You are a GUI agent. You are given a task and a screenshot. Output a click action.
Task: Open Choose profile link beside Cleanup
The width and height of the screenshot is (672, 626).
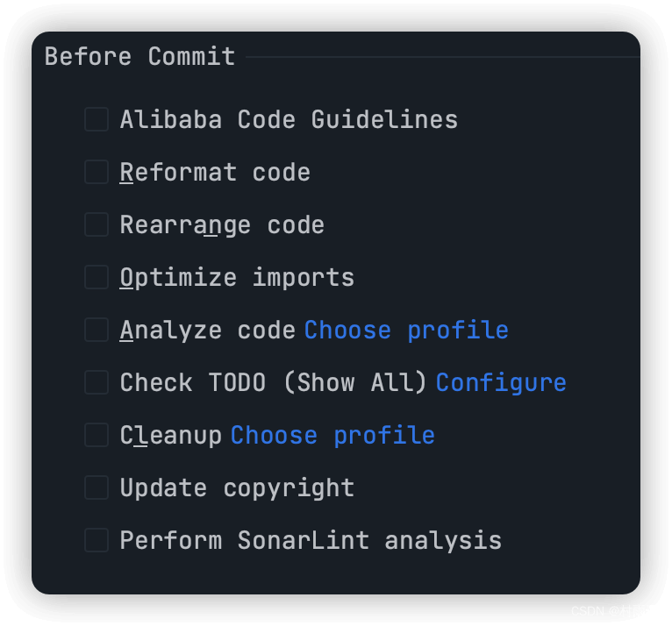pyautogui.click(x=332, y=436)
